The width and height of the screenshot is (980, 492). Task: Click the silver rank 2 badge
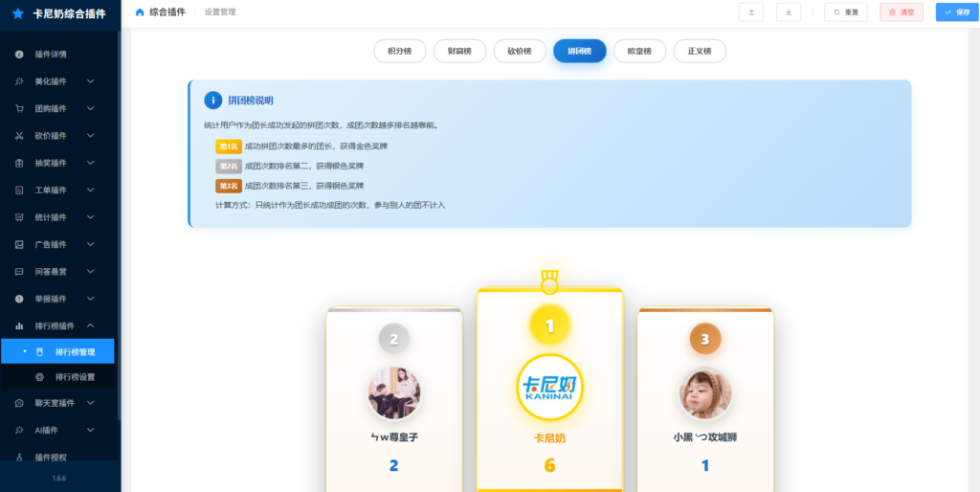point(393,339)
